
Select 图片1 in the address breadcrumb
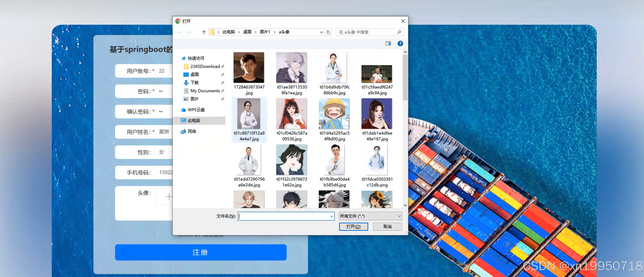point(265,32)
